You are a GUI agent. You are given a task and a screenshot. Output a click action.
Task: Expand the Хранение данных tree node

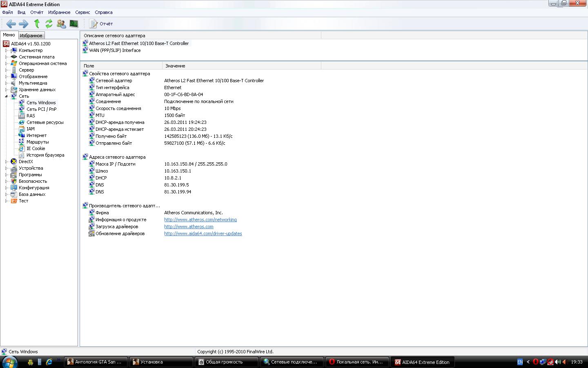(6, 90)
